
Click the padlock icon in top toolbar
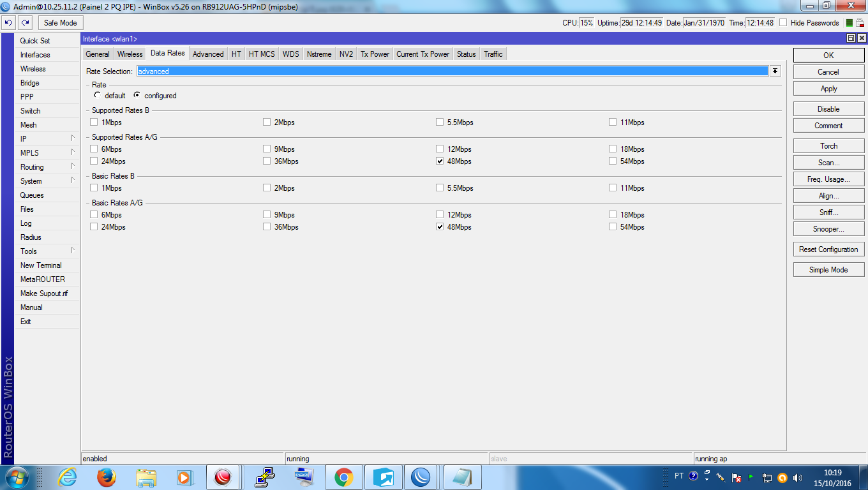pyautogui.click(x=860, y=23)
